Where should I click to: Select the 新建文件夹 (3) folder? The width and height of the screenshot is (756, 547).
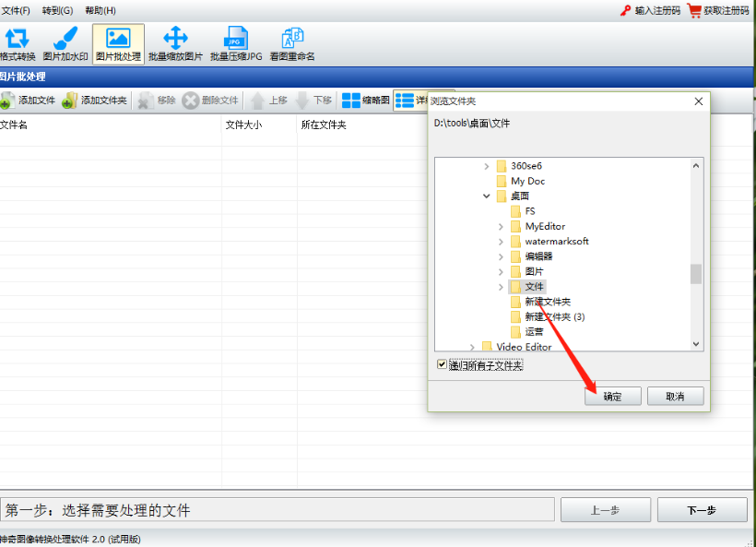548,317
